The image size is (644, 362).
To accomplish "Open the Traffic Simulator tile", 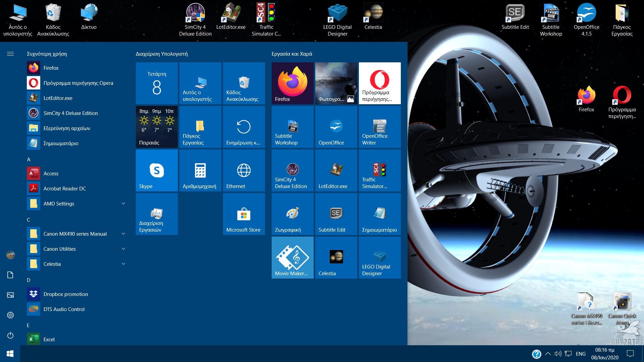I will [380, 170].
